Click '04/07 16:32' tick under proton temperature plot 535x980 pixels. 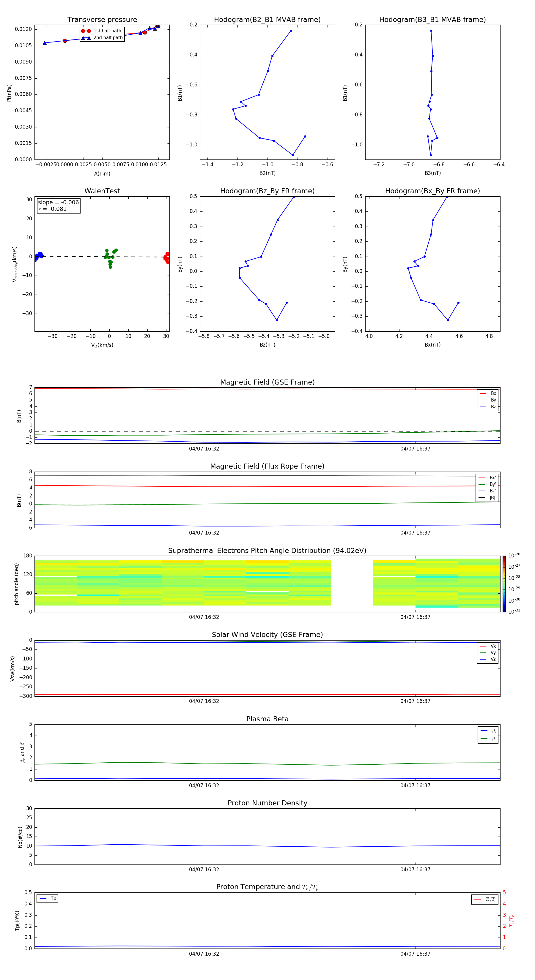(x=204, y=954)
